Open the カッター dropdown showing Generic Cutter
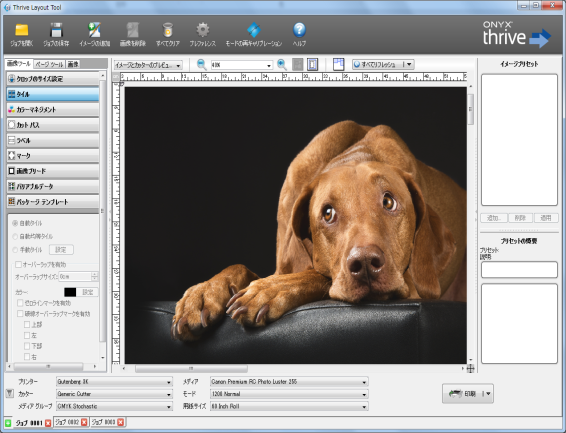Image resolution: width=566 pixels, height=433 pixels. click(x=114, y=394)
